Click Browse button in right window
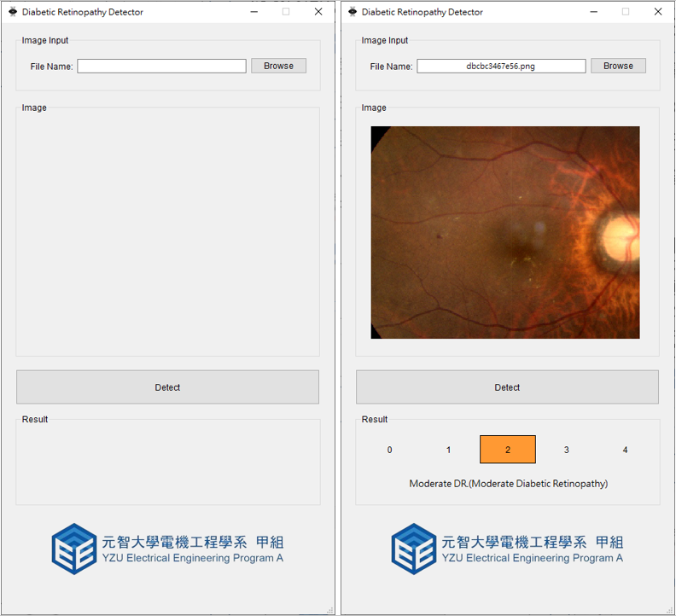The image size is (676, 616). coord(618,66)
